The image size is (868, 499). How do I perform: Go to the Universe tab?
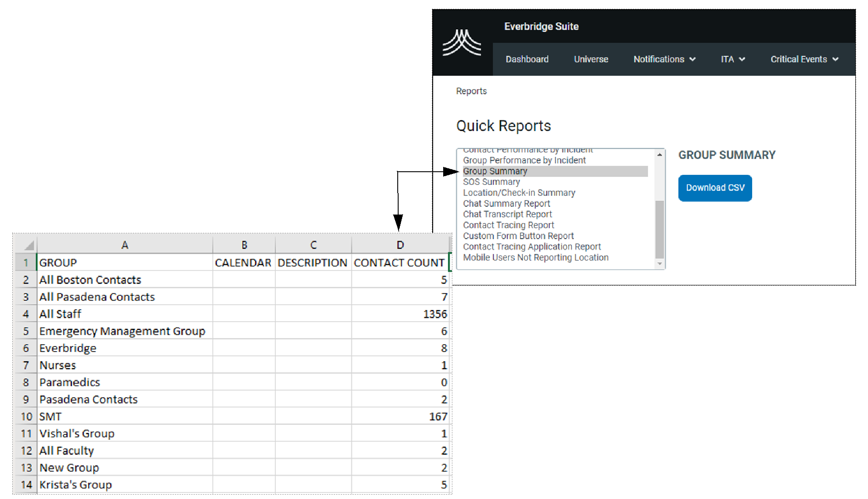click(x=591, y=59)
